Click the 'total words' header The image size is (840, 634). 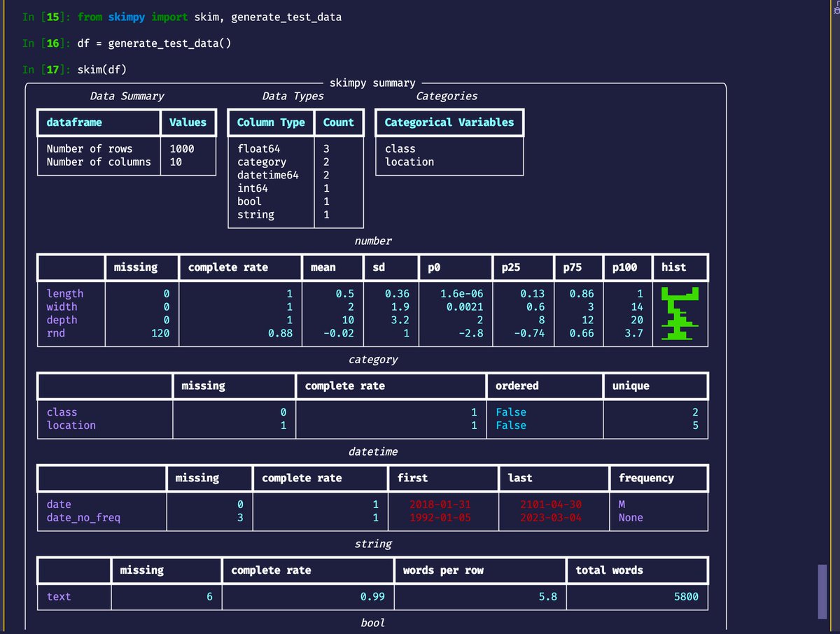[x=609, y=570]
